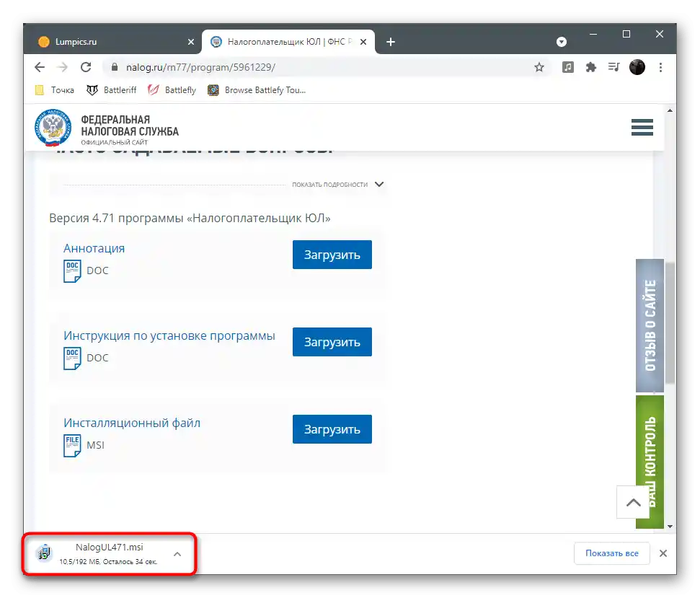Click the NalogUL471.msi download file icon
The height and width of the screenshot is (598, 700).
44,553
